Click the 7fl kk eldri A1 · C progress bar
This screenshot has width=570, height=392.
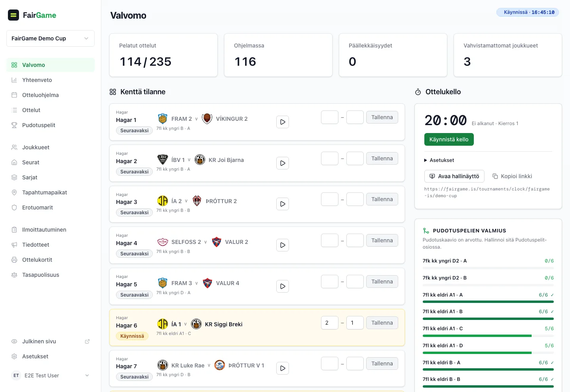tap(488, 336)
